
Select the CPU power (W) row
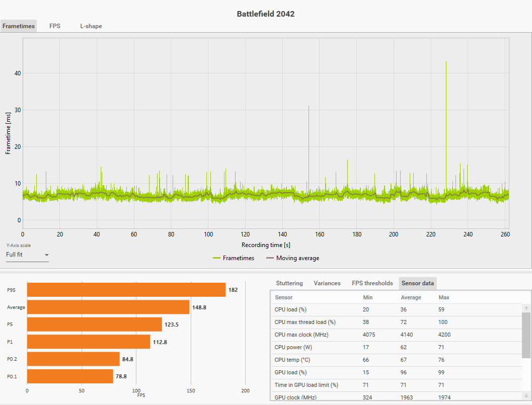396,347
